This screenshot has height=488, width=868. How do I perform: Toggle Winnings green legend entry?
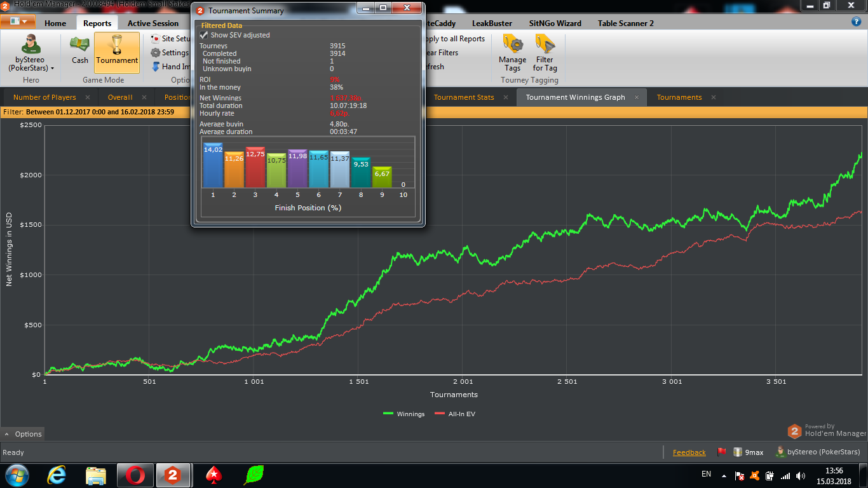click(x=403, y=414)
